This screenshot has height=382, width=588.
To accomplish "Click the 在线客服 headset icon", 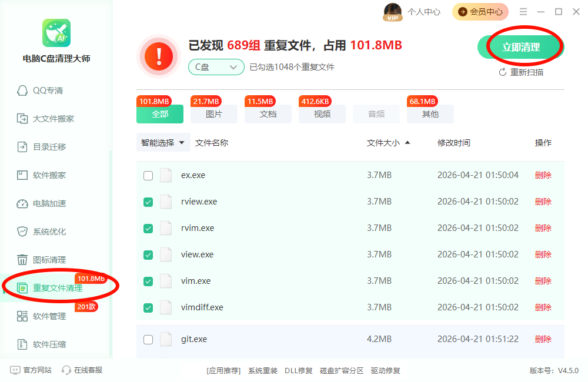I will [66, 370].
